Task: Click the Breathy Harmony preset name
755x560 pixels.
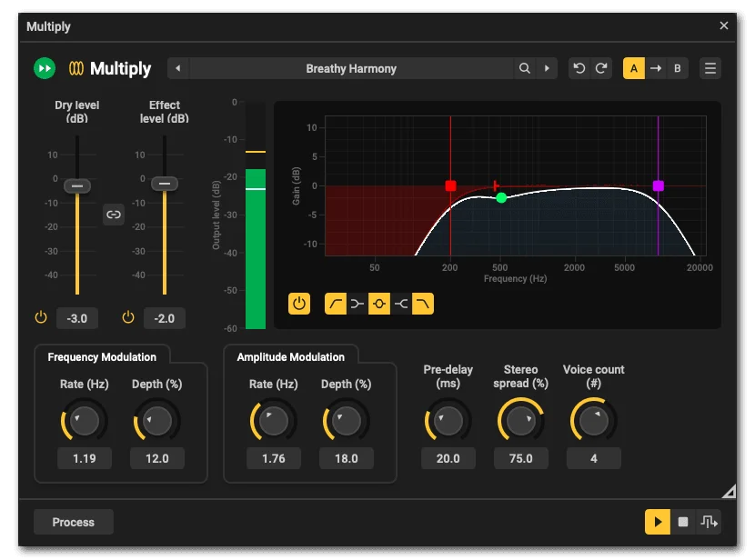Action: click(x=351, y=68)
